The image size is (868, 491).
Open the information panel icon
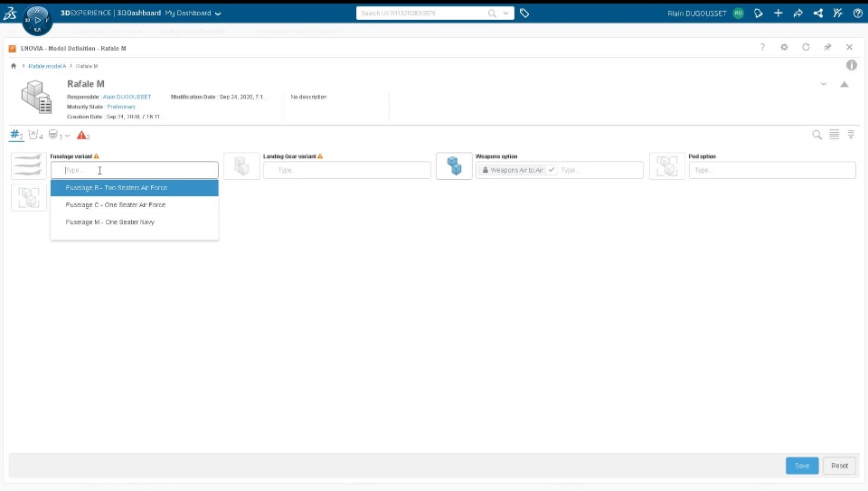point(852,65)
